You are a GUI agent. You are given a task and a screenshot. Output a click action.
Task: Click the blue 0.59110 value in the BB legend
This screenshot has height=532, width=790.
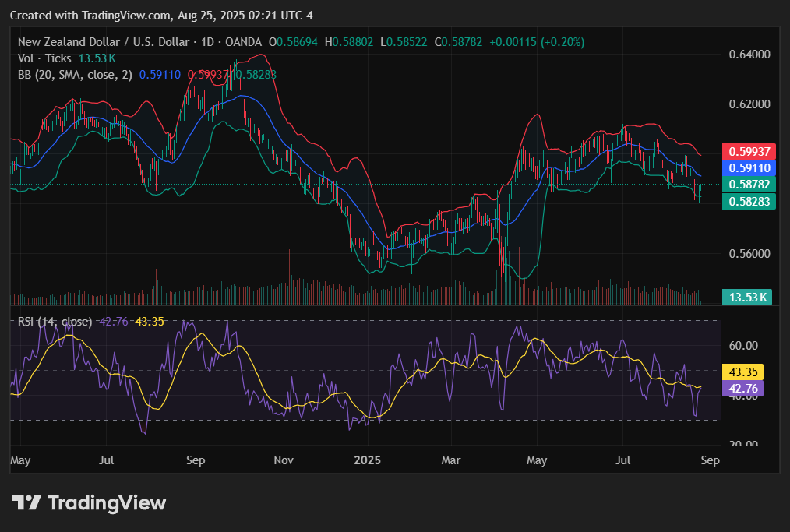[160, 75]
